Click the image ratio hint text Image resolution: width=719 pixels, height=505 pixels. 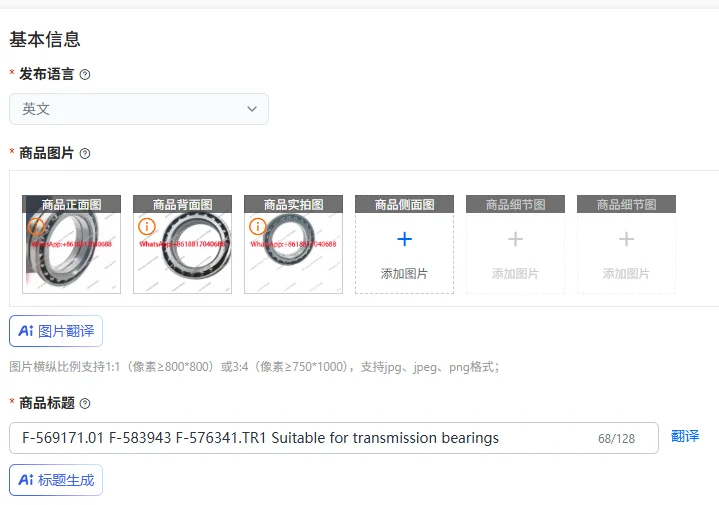point(254,367)
